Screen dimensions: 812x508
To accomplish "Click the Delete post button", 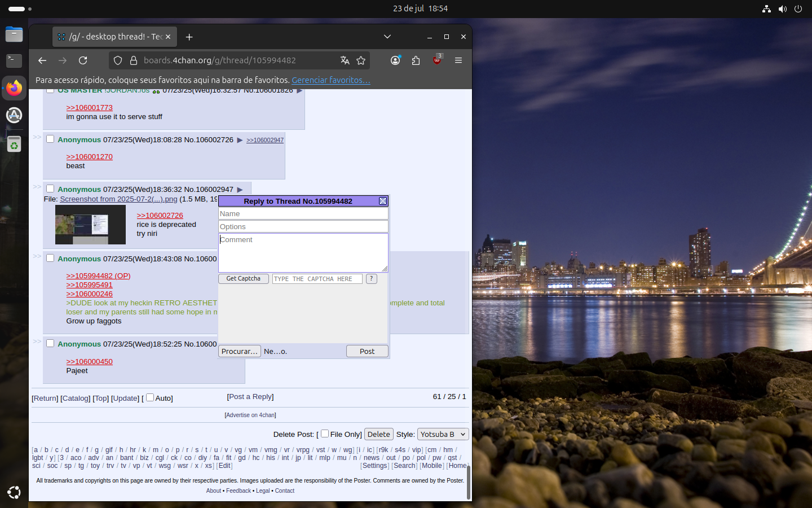I will (x=379, y=434).
